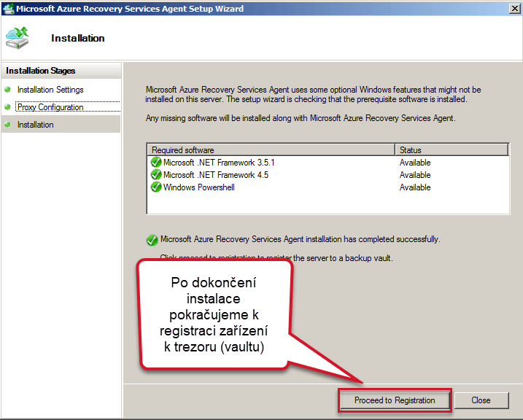Click Proceed to Registration button
This screenshot has height=420, width=523.
394,400
